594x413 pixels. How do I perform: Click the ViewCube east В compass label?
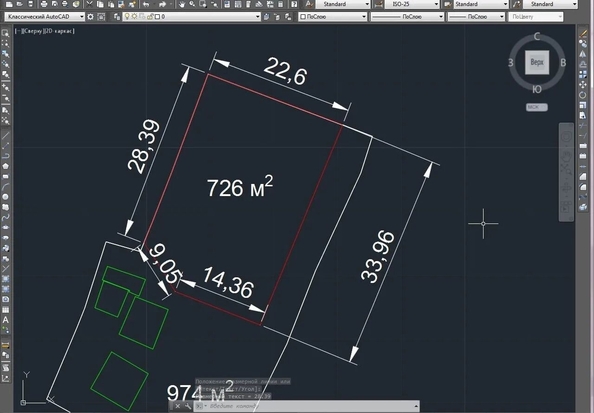pos(563,63)
